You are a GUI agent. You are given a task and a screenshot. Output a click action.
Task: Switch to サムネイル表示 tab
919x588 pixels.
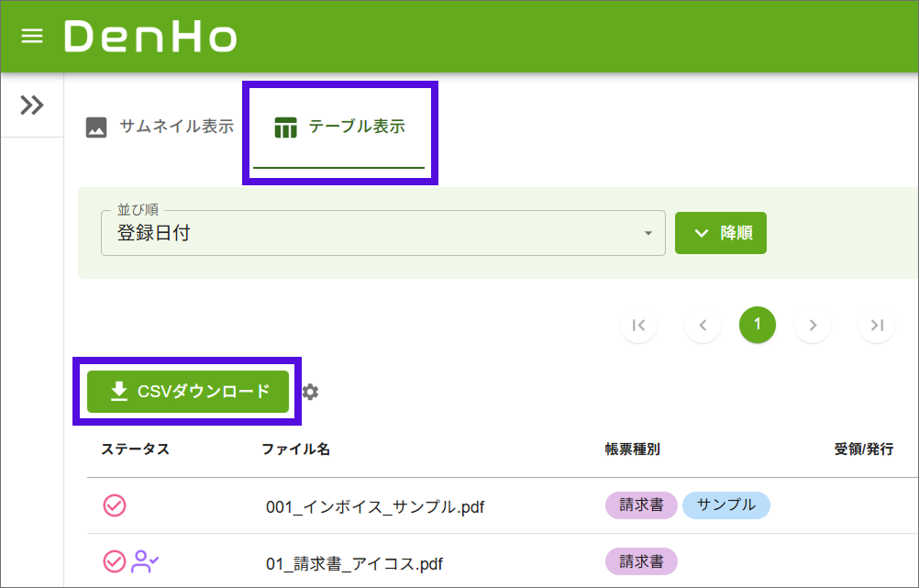(161, 128)
